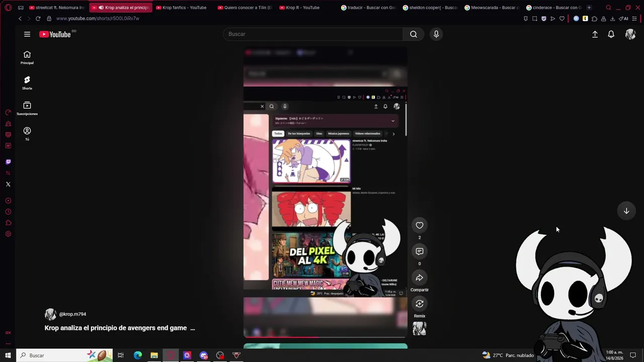Open the Windows Start menu

coord(8,355)
